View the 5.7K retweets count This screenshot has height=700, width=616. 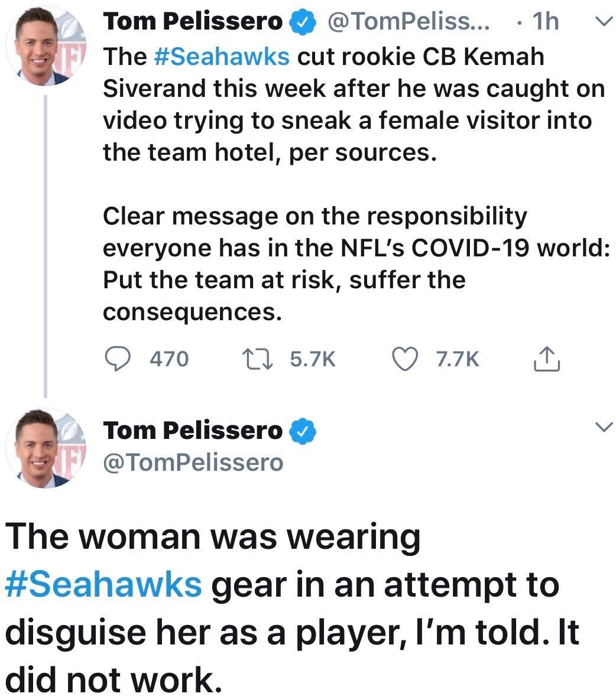click(x=313, y=359)
